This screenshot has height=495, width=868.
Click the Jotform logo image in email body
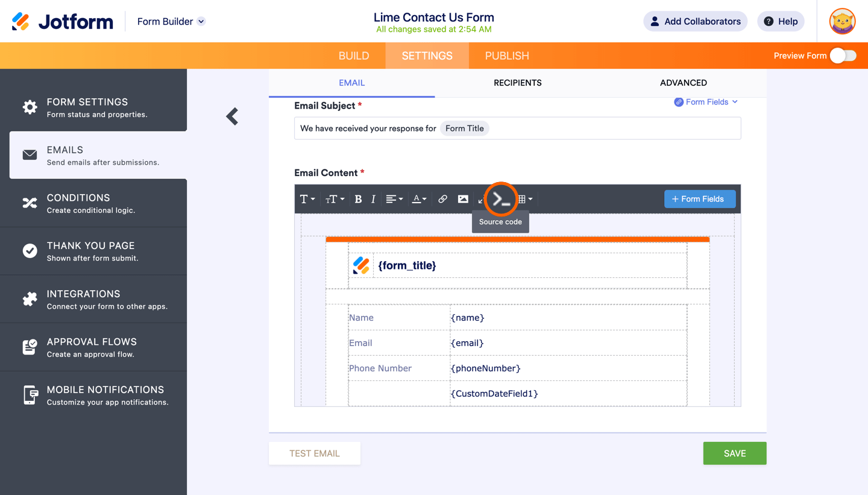coord(362,265)
